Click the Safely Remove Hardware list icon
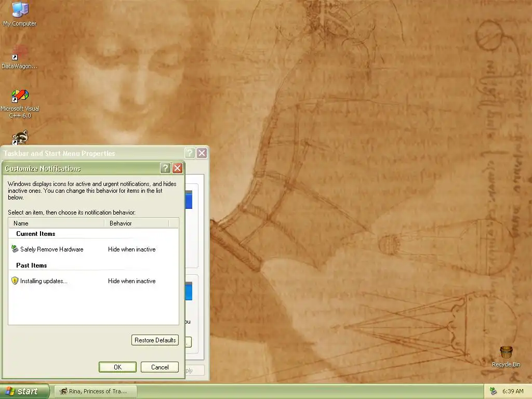The image size is (532, 399). 15,249
